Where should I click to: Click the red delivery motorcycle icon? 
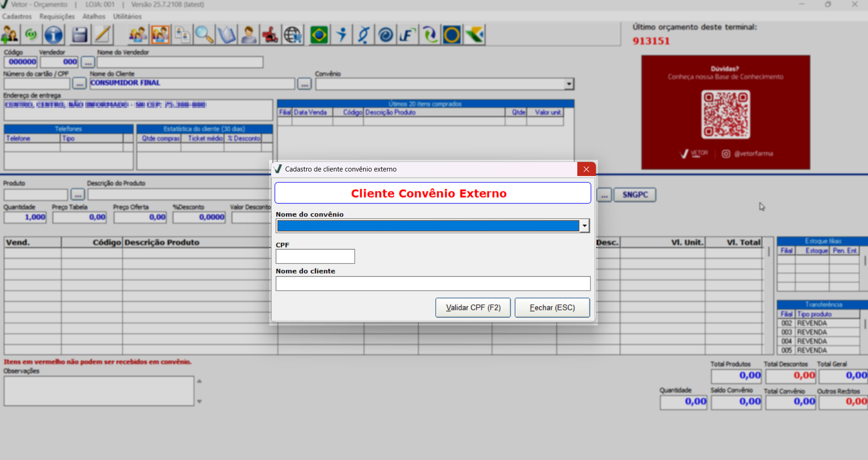pyautogui.click(x=270, y=35)
